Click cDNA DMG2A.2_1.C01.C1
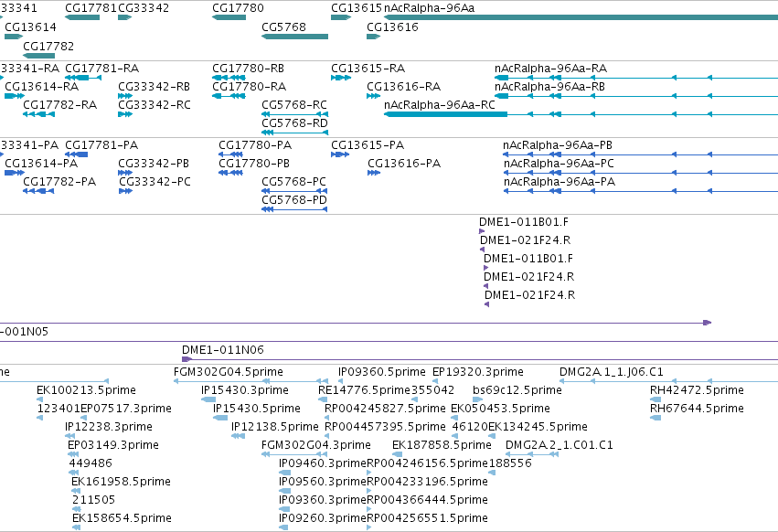This screenshot has height=532, width=778. coord(560,445)
